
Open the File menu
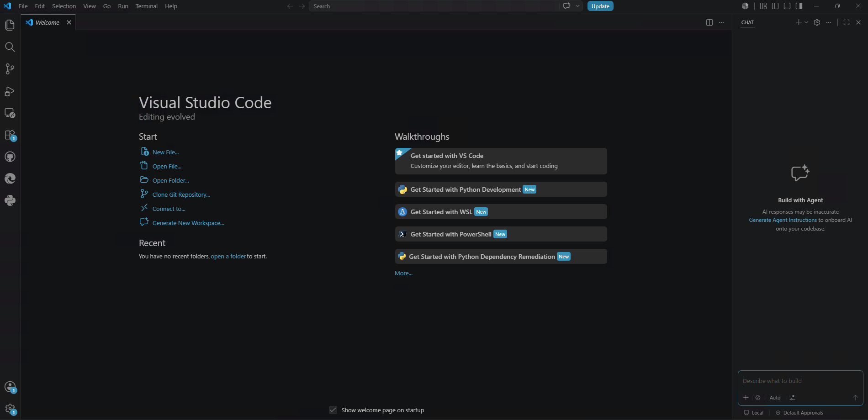coord(23,6)
